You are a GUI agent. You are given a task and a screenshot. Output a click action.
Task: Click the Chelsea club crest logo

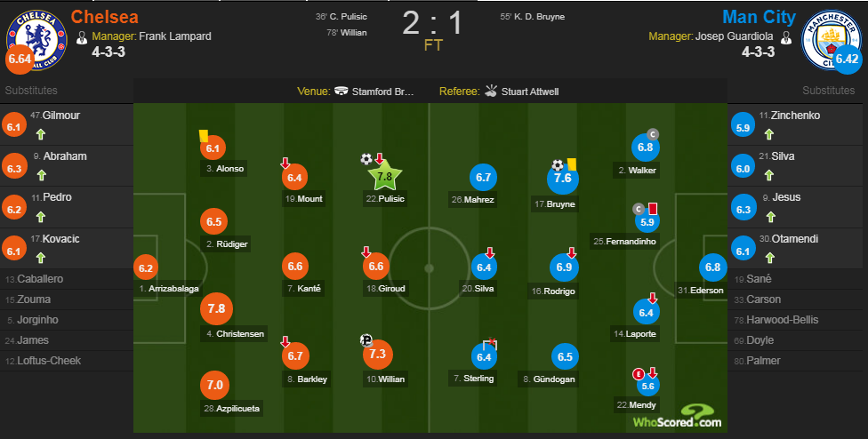click(35, 36)
